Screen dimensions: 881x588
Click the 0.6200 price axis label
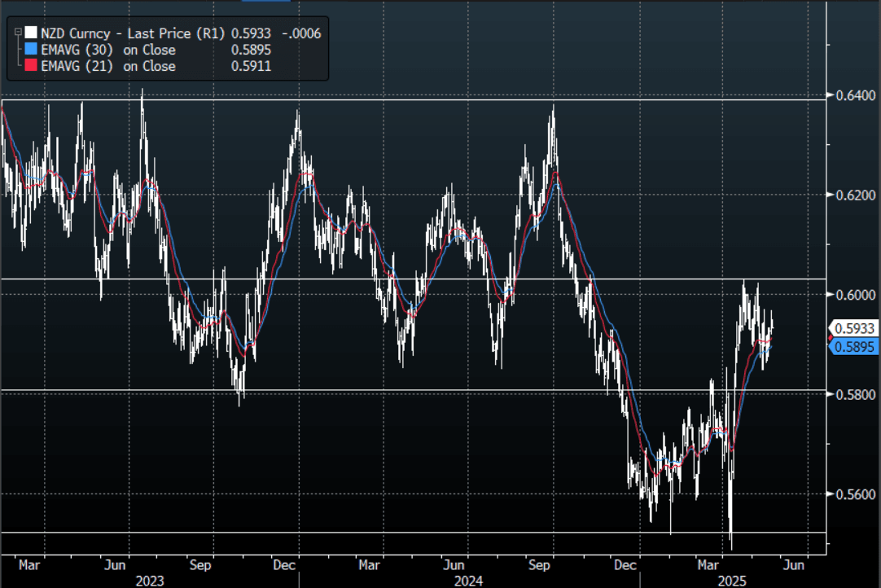850,195
